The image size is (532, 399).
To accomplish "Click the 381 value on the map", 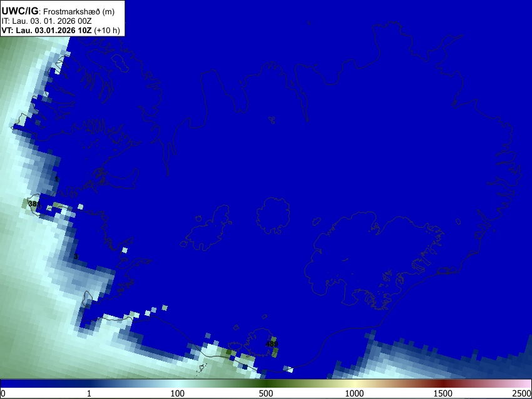I will click(34, 204).
